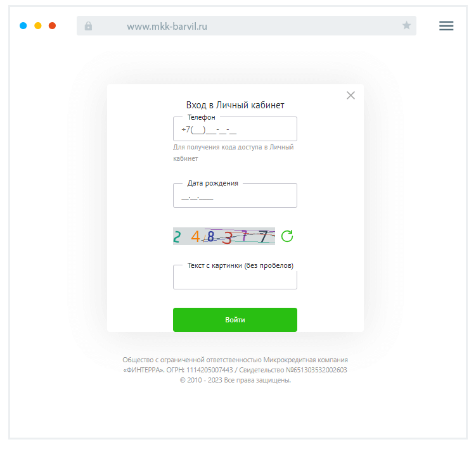Focus the Телефон input field
Viewport: 476px width, 449px height.
click(x=235, y=130)
